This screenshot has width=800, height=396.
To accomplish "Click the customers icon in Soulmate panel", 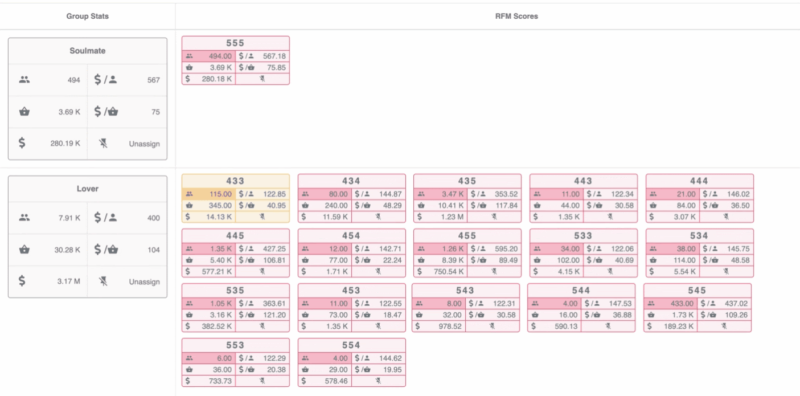I will pyautogui.click(x=24, y=80).
